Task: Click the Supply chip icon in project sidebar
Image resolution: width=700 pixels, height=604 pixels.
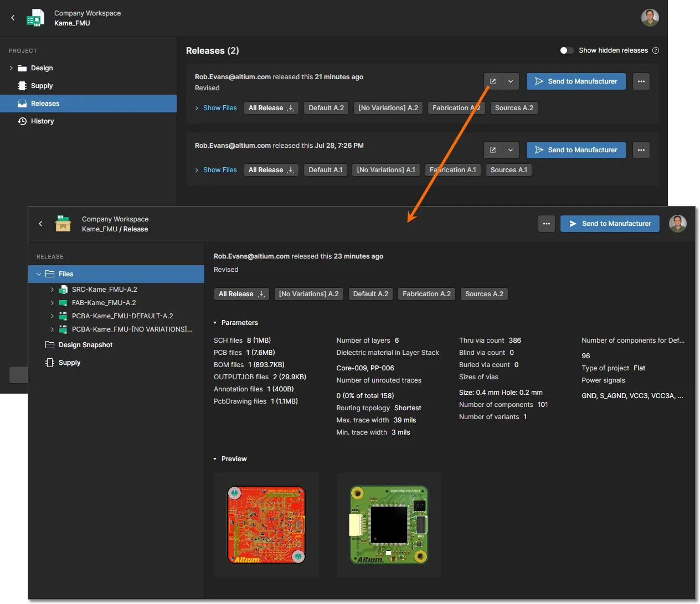Action: tap(22, 86)
